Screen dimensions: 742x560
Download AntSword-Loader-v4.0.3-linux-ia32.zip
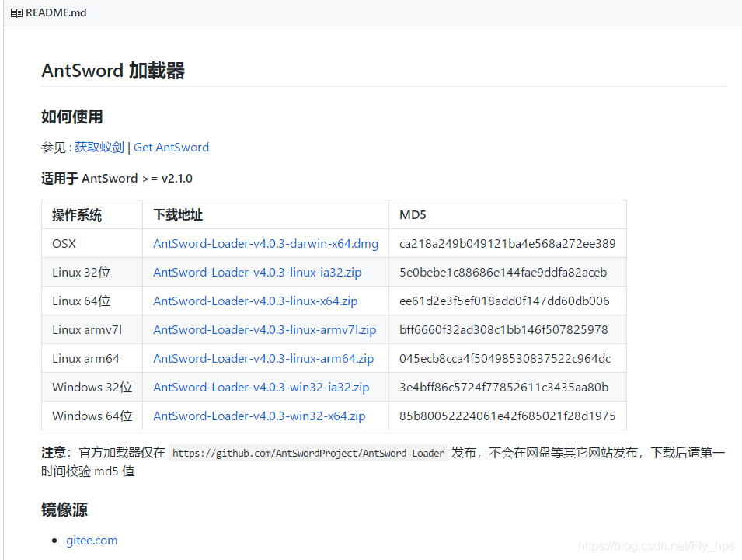point(257,273)
